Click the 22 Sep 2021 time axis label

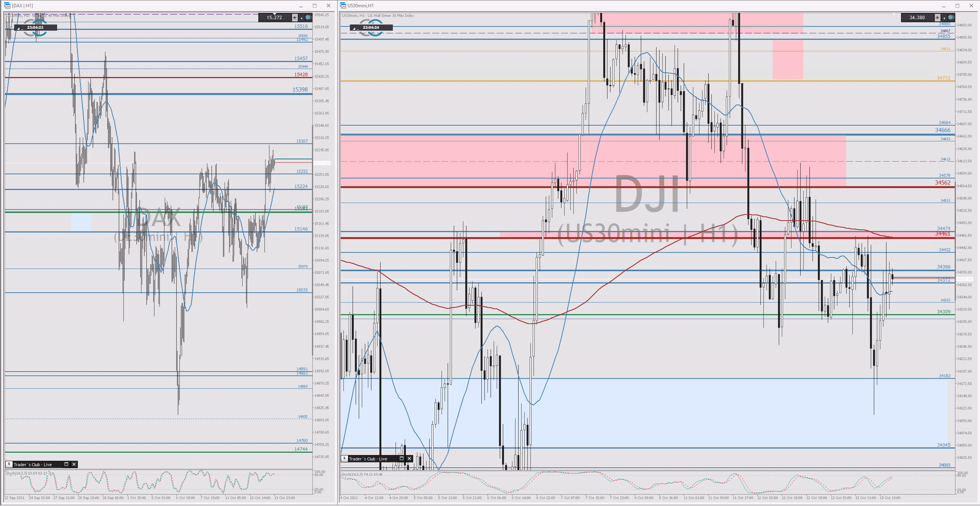[x=14, y=498]
